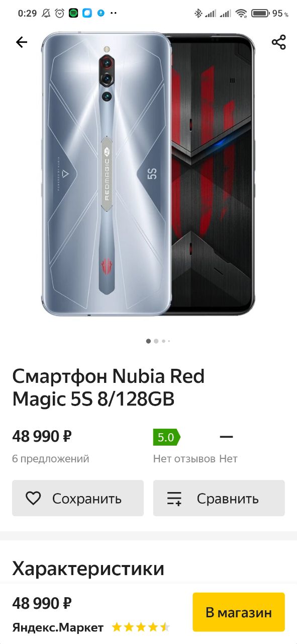
Task: Open В магазин yellow button
Action: 239,612
